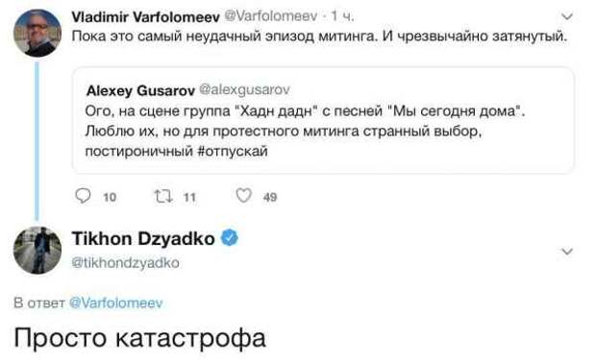Open the @tikhondzyadko handle
This screenshot has width=596, height=364.
coord(125,262)
